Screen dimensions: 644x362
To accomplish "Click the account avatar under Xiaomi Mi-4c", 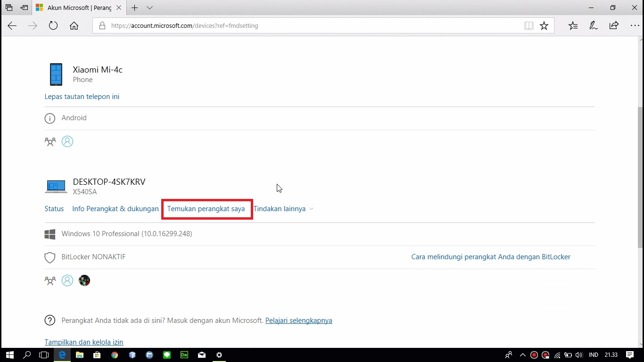I will click(x=67, y=141).
